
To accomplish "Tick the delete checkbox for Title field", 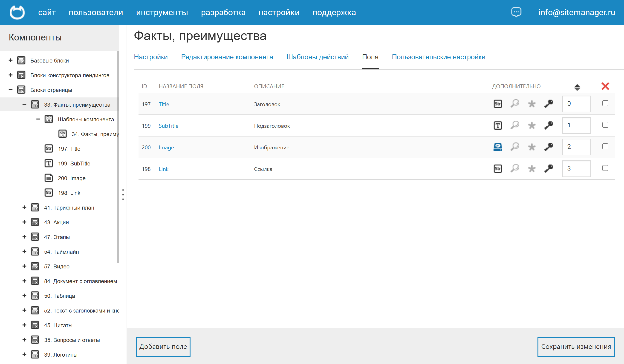I will (605, 103).
